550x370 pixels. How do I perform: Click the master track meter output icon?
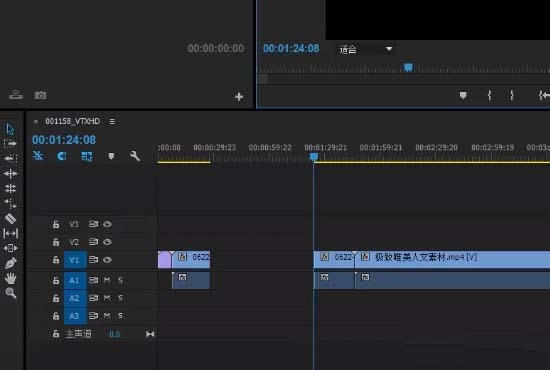pyautogui.click(x=150, y=334)
